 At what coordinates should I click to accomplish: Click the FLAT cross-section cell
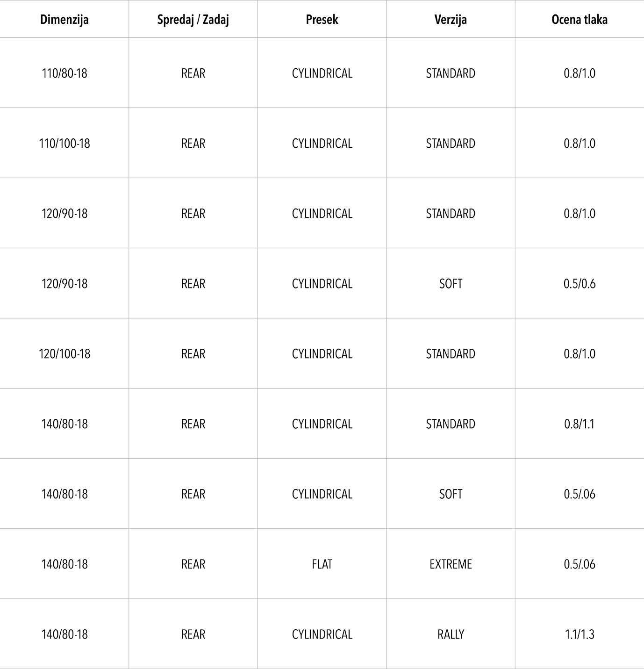click(322, 564)
